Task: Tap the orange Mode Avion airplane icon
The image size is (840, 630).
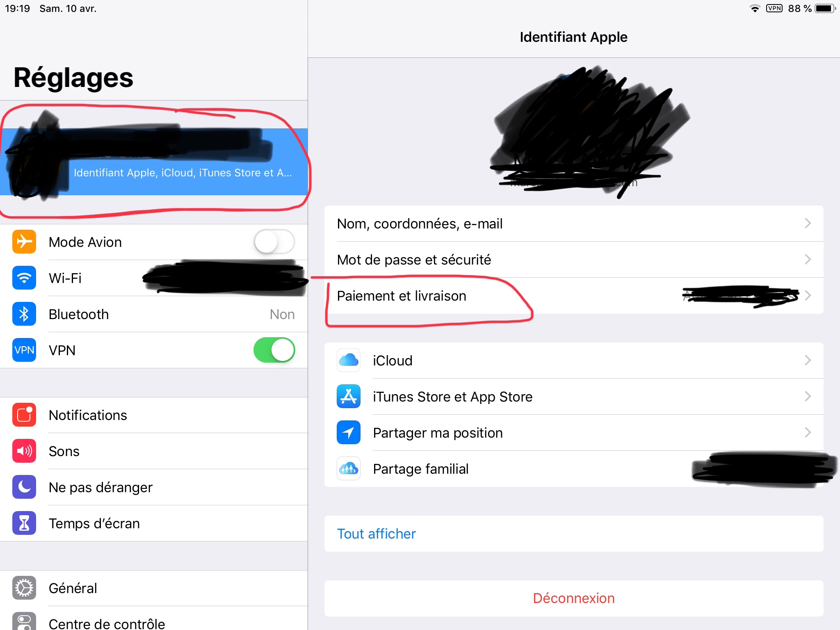Action: [x=24, y=242]
